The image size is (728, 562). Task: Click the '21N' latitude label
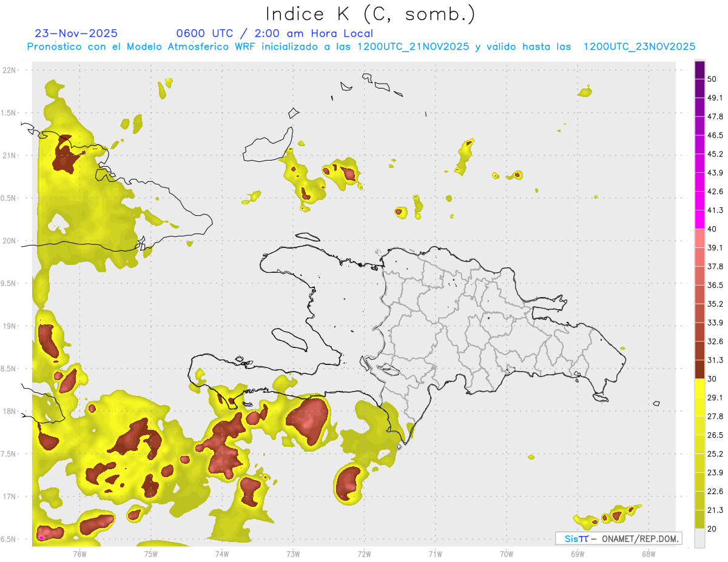pos(10,155)
